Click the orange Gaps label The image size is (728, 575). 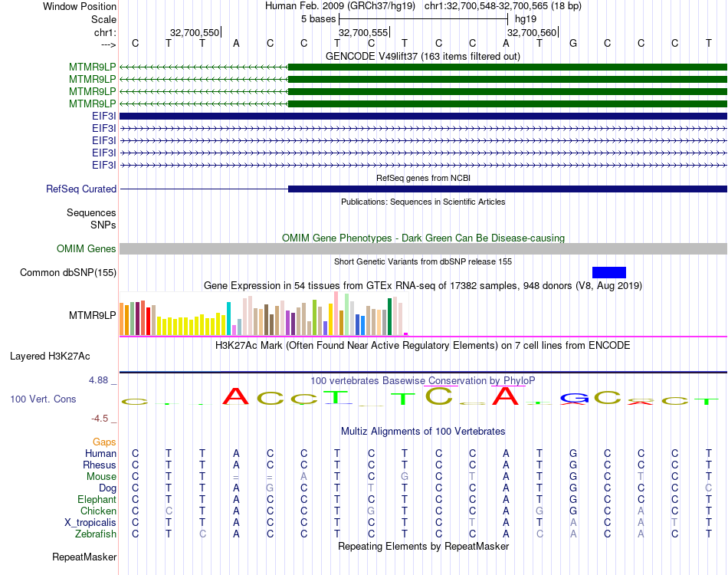[104, 442]
